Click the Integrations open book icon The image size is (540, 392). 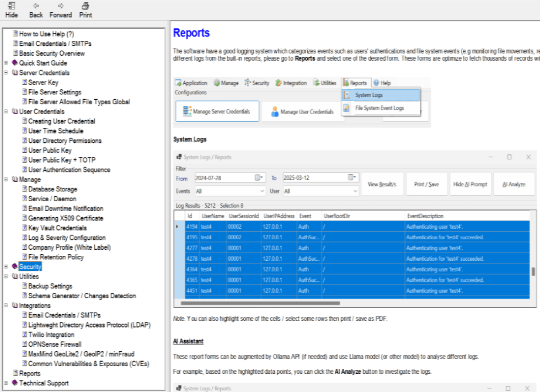15,305
